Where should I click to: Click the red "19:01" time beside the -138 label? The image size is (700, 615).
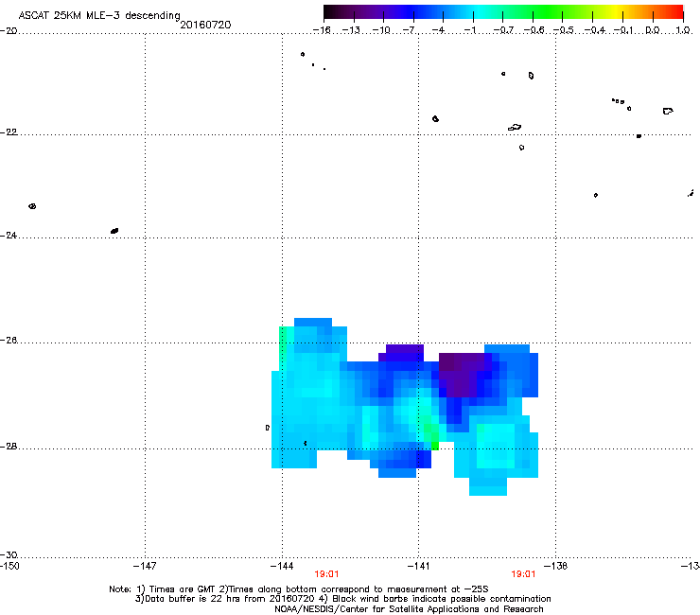(523, 574)
